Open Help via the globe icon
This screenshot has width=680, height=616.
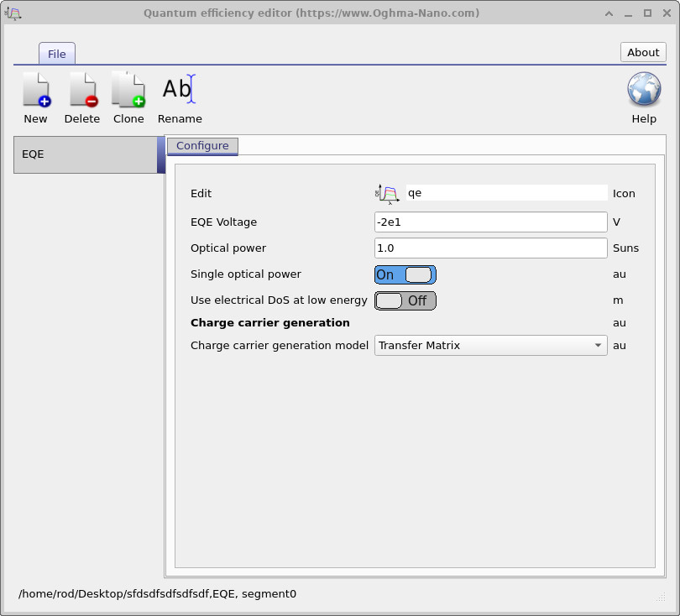point(644,91)
